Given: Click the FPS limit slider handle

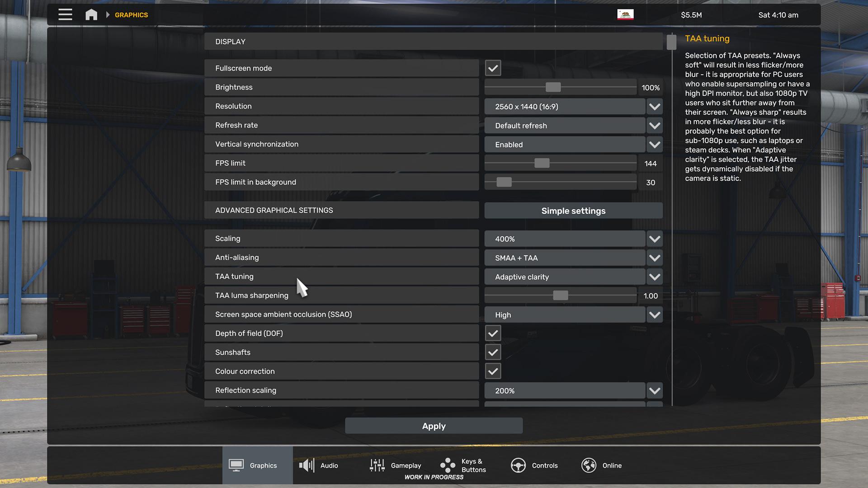Looking at the screenshot, I should click(542, 163).
